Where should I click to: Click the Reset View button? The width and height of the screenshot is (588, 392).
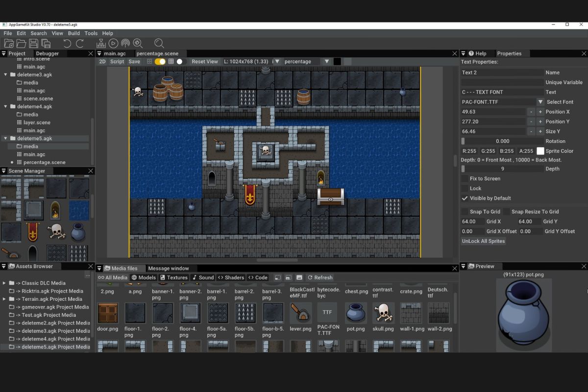click(205, 62)
